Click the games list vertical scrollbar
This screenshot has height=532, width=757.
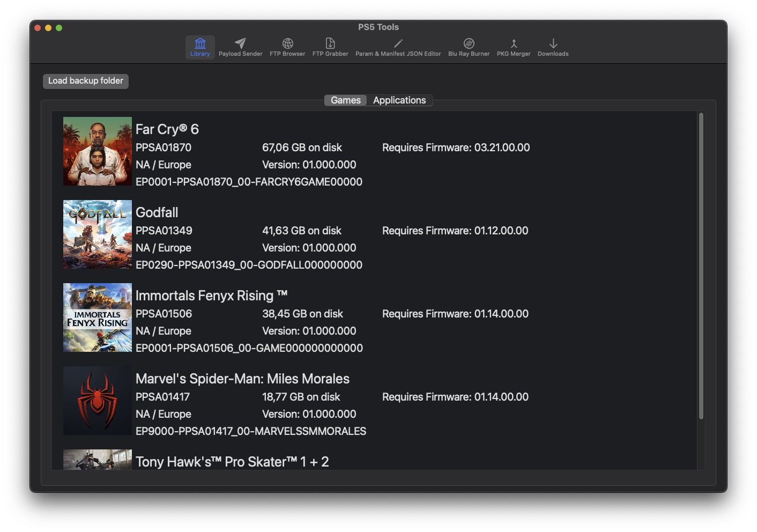tap(701, 265)
